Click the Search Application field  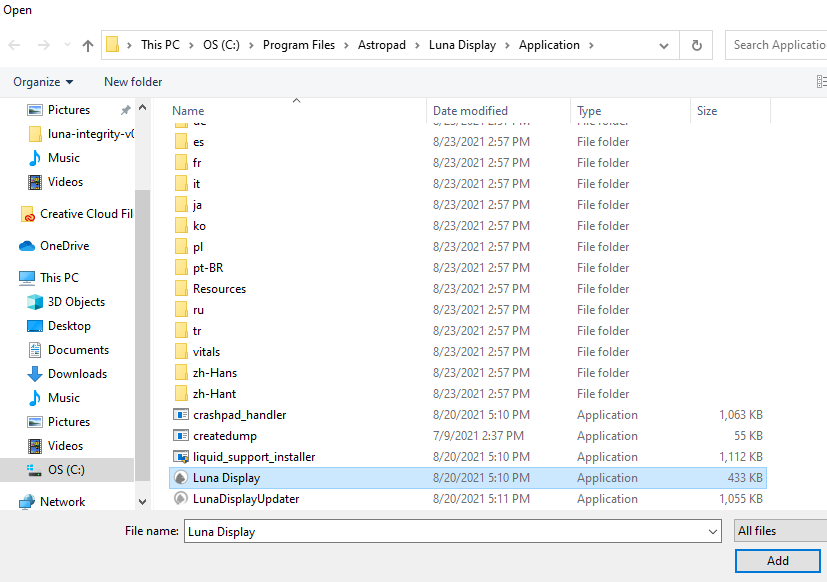tap(776, 45)
